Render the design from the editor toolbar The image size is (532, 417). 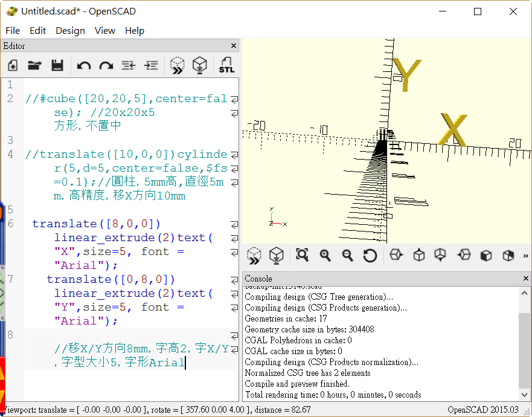tap(199, 65)
